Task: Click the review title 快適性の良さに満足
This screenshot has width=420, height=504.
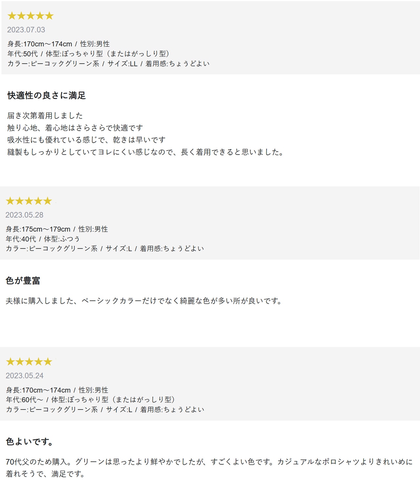Action: [x=46, y=95]
